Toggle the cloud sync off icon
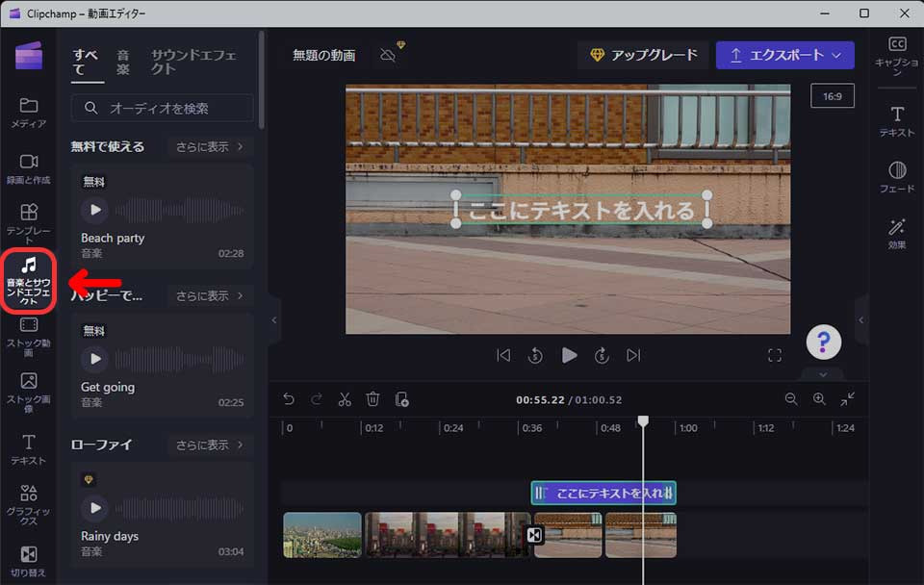Viewport: 924px width, 585px height. pyautogui.click(x=389, y=55)
